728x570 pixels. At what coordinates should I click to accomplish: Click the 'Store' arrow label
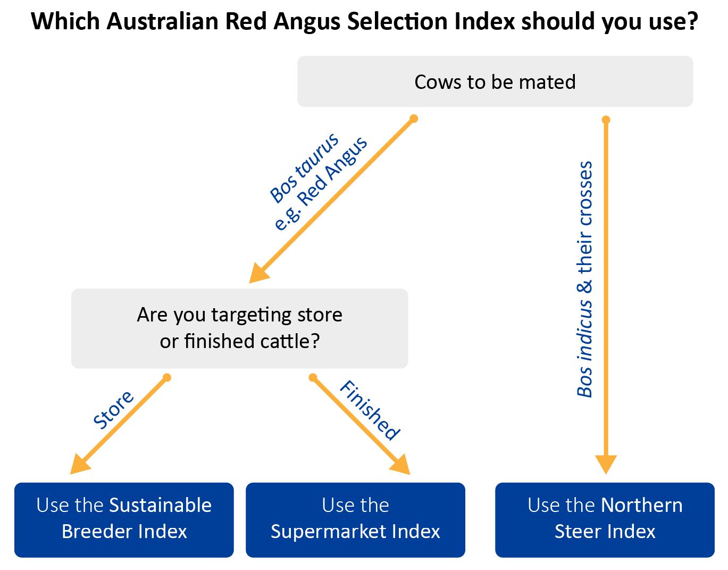click(113, 410)
